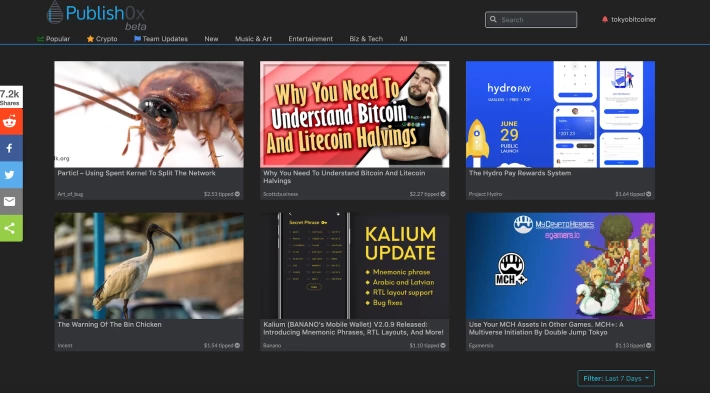
Task: Show the All category
Action: (x=403, y=38)
